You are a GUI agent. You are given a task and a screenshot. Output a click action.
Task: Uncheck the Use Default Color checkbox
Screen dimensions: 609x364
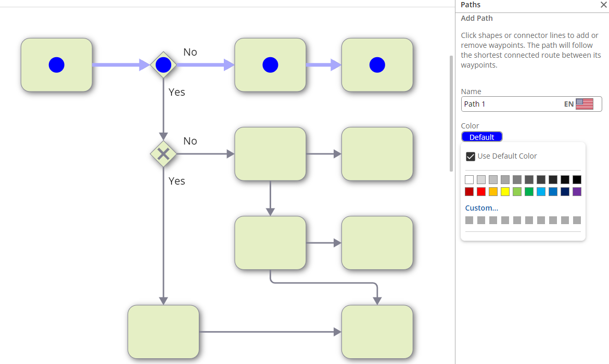(471, 157)
